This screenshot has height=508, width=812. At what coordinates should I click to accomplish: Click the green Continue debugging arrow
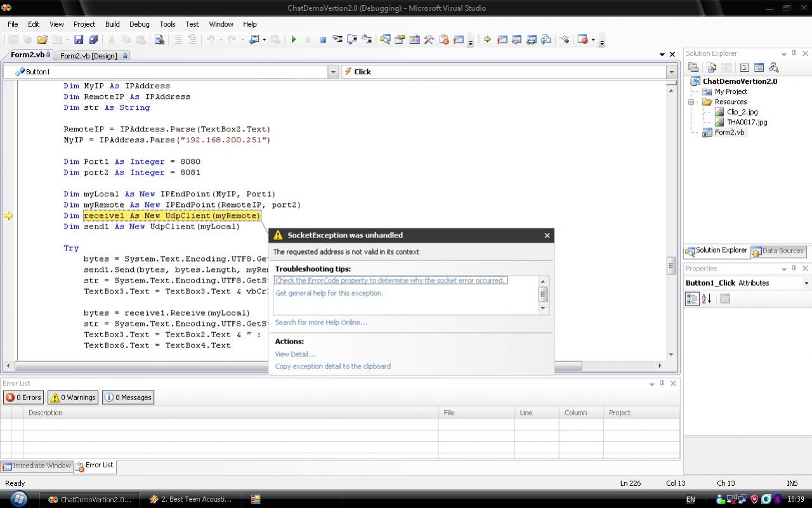tap(294, 39)
